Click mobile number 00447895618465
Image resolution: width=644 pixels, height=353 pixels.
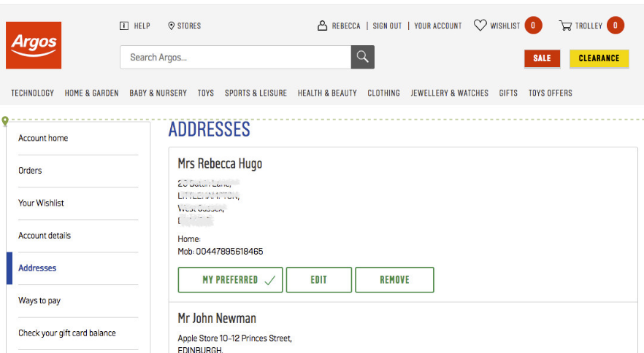point(229,251)
